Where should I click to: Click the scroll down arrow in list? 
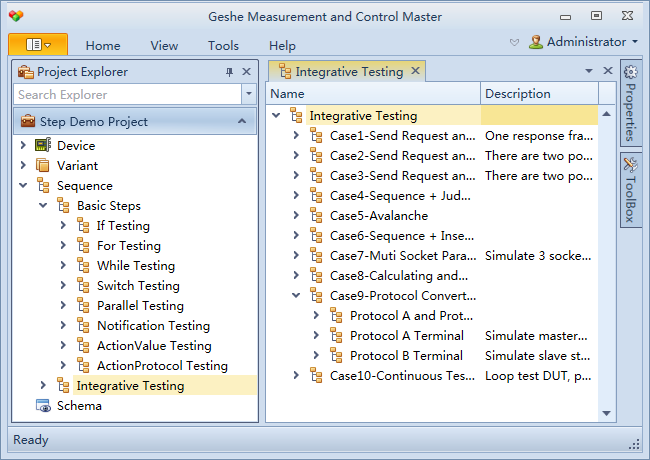pos(606,413)
